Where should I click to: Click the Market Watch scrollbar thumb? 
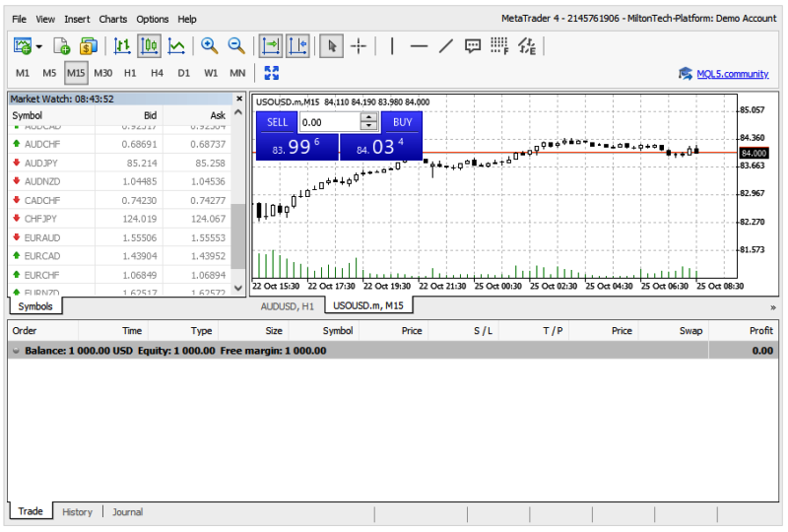tap(238, 236)
